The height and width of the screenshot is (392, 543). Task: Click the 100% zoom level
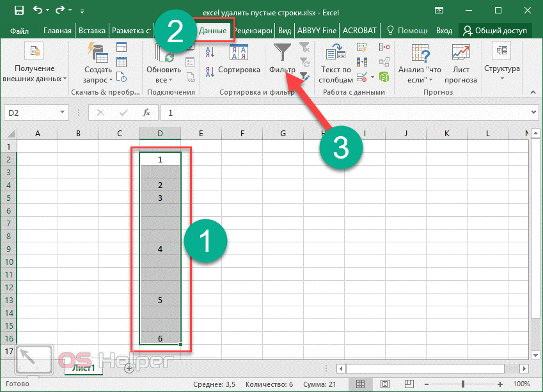[521, 384]
